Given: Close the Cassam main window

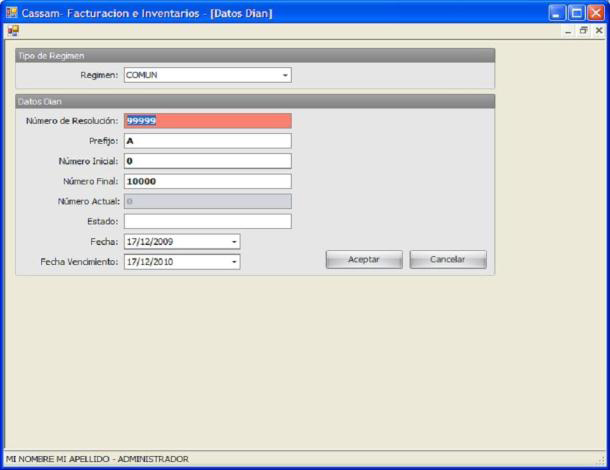Looking at the screenshot, I should click(x=598, y=13).
